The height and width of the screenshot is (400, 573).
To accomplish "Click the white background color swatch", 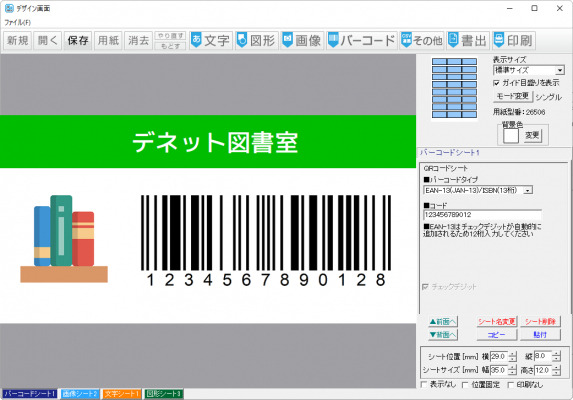I will tap(511, 136).
